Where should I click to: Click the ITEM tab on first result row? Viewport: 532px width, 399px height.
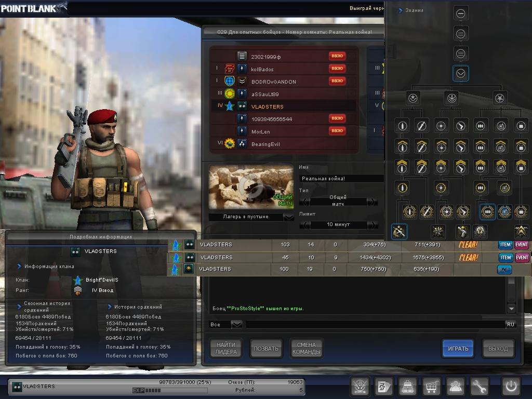coord(505,245)
